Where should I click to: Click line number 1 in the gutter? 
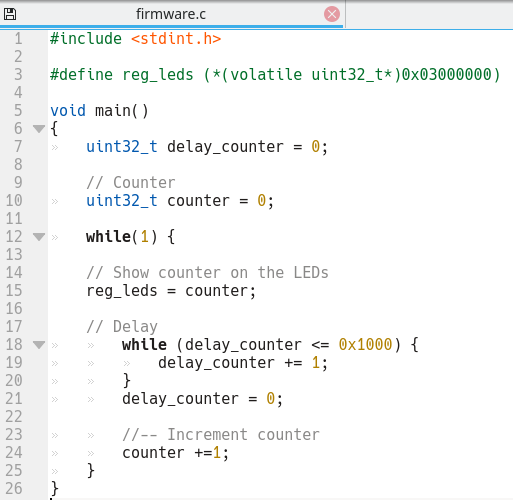18,38
